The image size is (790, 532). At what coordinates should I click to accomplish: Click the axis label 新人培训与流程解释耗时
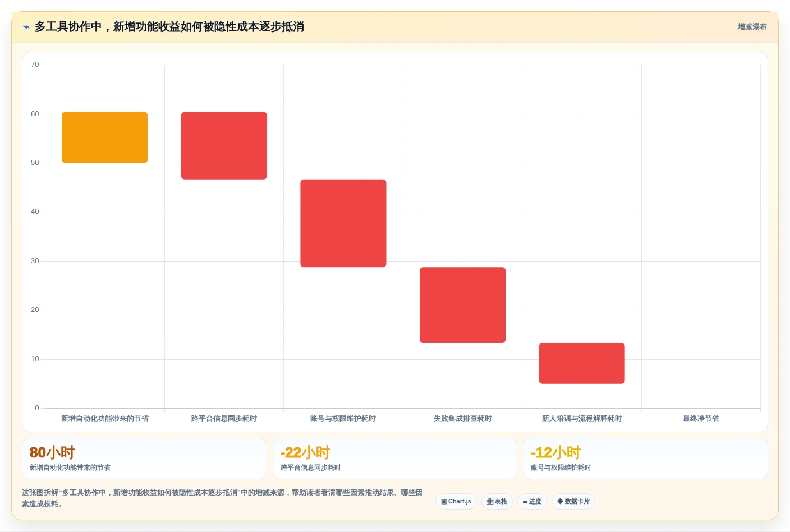[582, 419]
